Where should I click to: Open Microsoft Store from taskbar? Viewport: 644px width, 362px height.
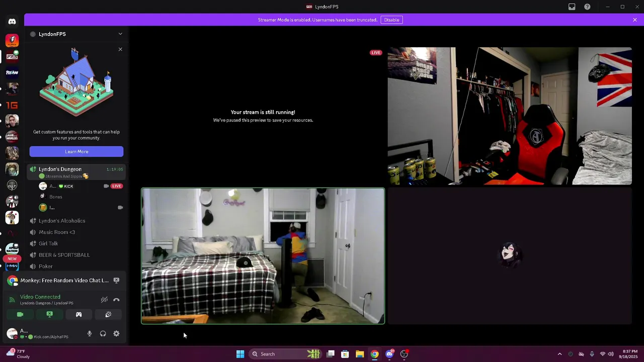pos(345,354)
